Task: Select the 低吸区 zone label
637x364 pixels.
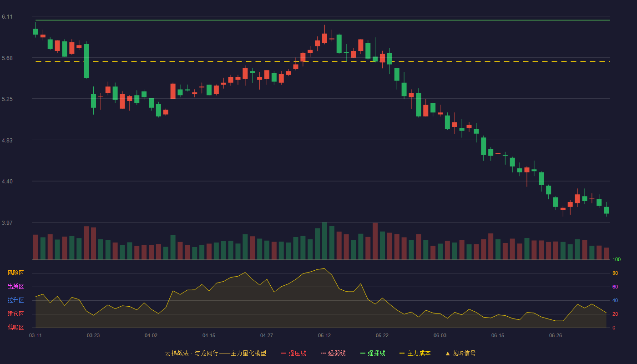Action: 15,327
